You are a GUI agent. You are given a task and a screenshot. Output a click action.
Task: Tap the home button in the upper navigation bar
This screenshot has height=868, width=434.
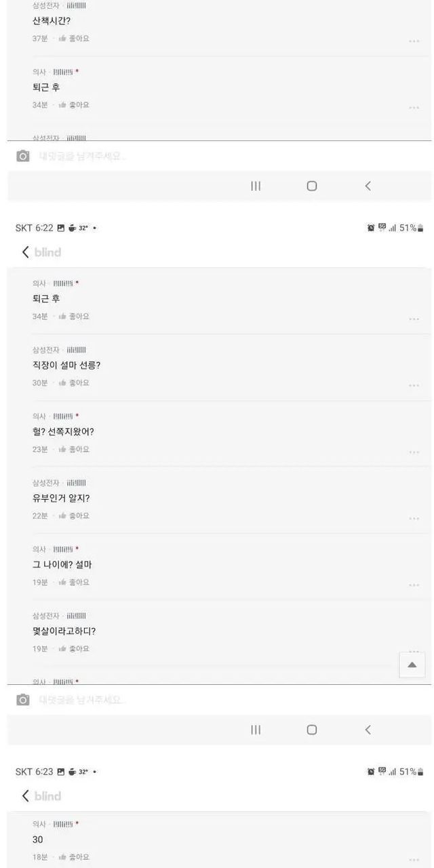click(x=312, y=186)
